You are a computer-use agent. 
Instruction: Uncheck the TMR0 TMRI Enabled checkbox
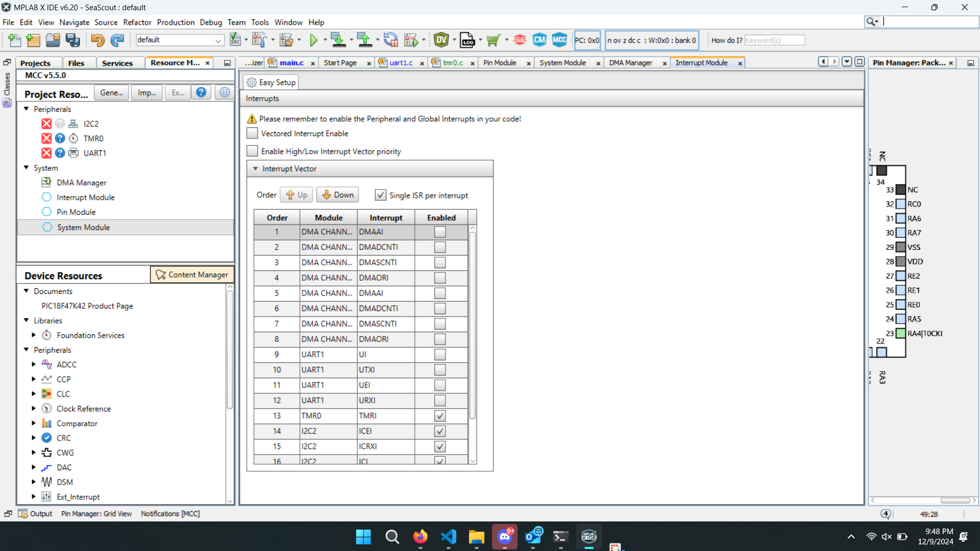439,416
